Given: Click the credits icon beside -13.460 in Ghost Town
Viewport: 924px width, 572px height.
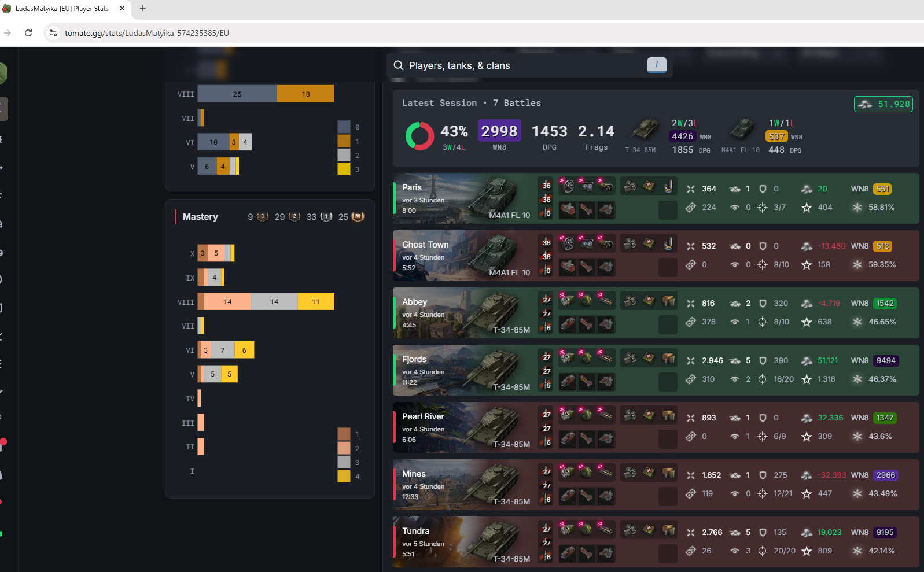Looking at the screenshot, I should 807,246.
